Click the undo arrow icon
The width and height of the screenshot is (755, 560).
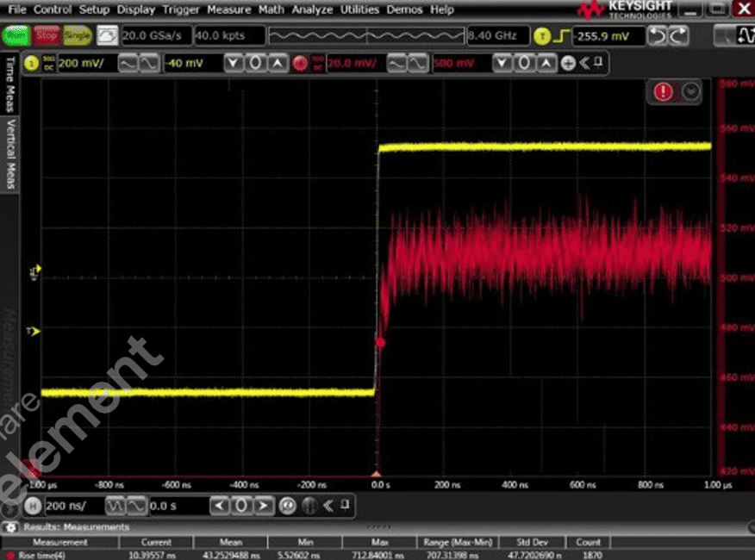(658, 36)
